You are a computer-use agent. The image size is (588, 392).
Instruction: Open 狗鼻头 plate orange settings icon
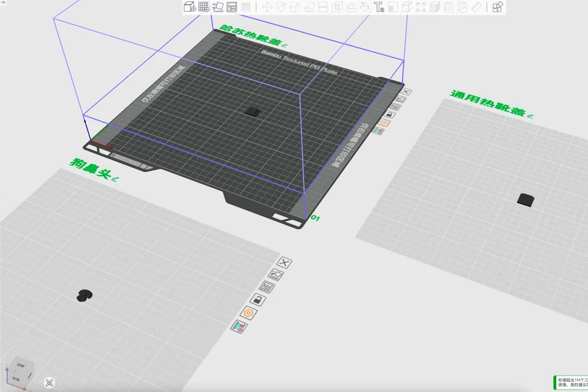[248, 313]
